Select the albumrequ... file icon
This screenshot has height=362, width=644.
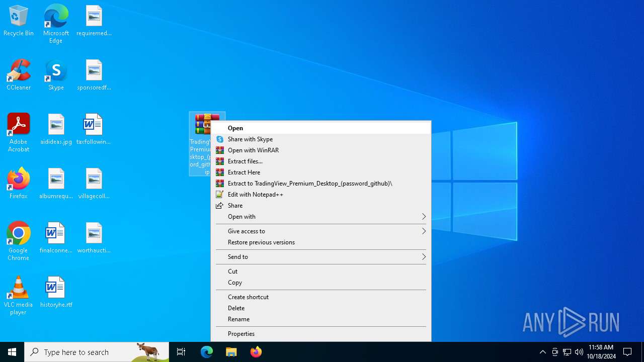pos(56,184)
